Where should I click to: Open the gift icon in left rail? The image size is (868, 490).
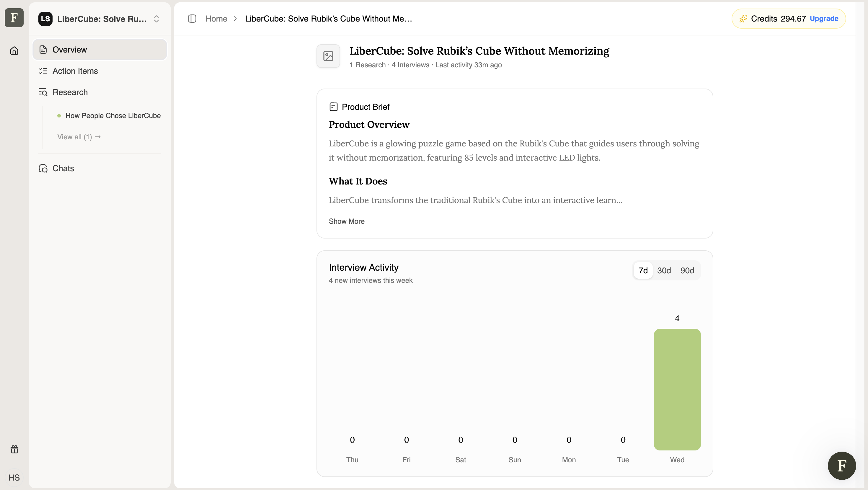[x=14, y=449]
